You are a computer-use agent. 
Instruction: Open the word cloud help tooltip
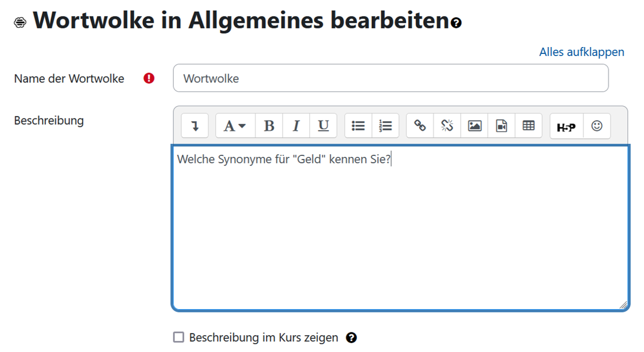click(x=455, y=22)
